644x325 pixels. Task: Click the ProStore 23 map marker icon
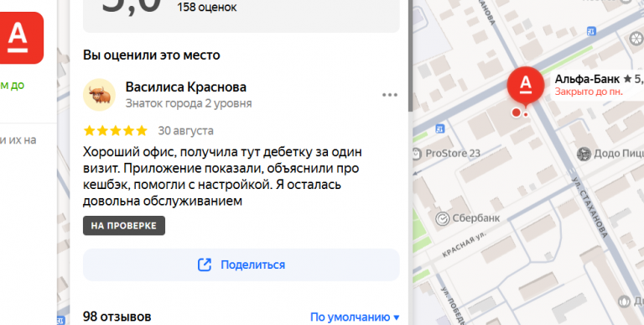coord(417,154)
